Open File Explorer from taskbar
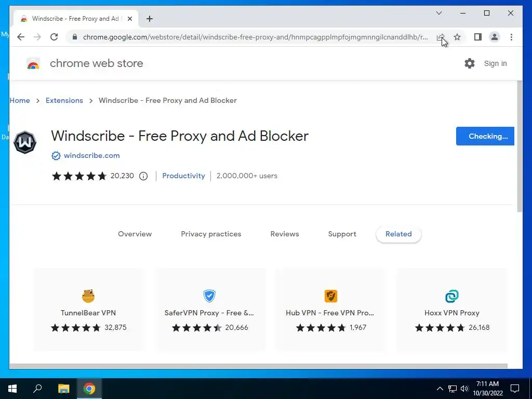 pyautogui.click(x=63, y=389)
